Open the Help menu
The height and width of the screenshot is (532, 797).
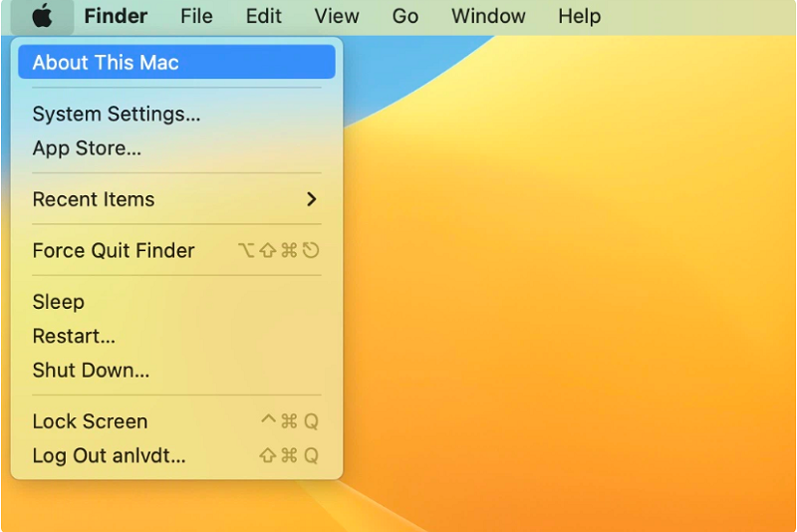click(x=580, y=16)
